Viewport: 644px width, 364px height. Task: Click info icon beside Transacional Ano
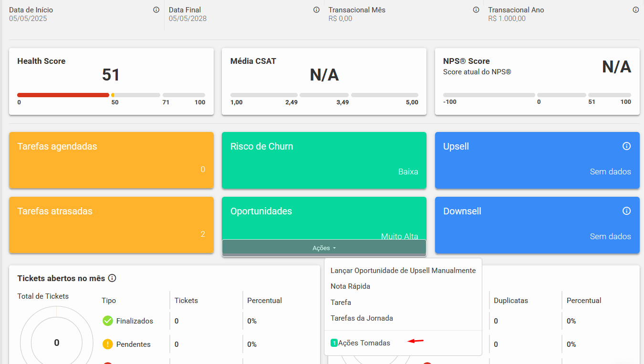click(x=636, y=10)
